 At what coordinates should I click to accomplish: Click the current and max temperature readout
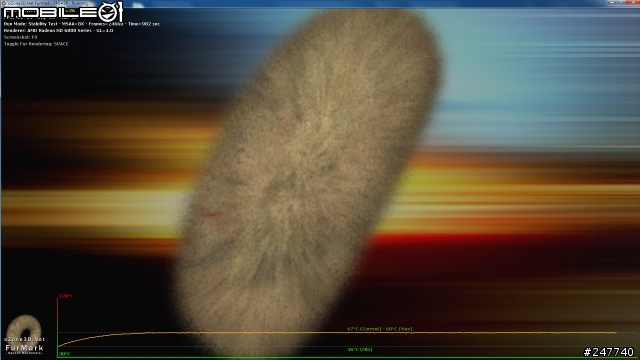click(x=379, y=329)
